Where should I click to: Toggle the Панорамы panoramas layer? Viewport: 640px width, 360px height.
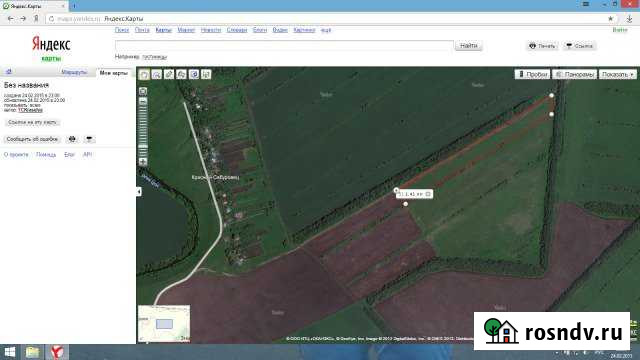pos(574,74)
